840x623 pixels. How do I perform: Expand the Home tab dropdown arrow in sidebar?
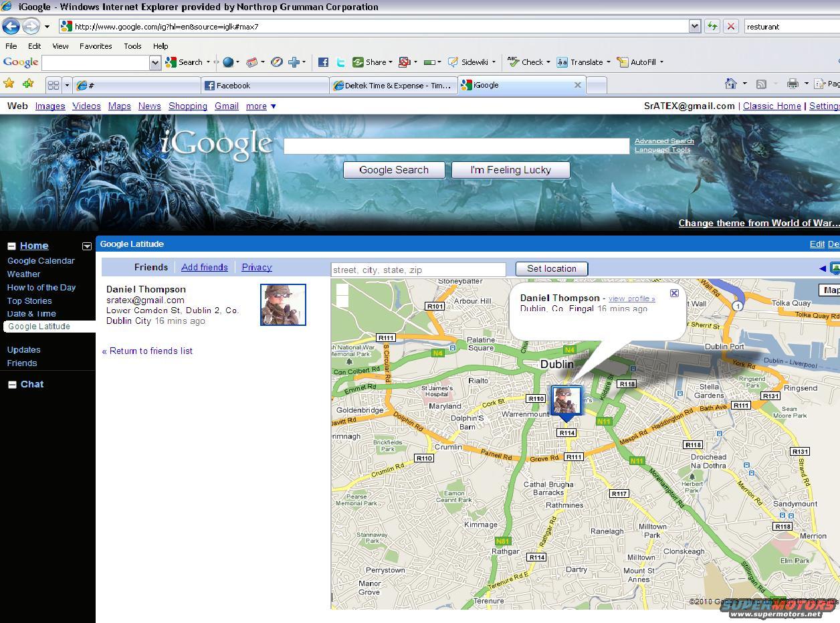[x=86, y=246]
